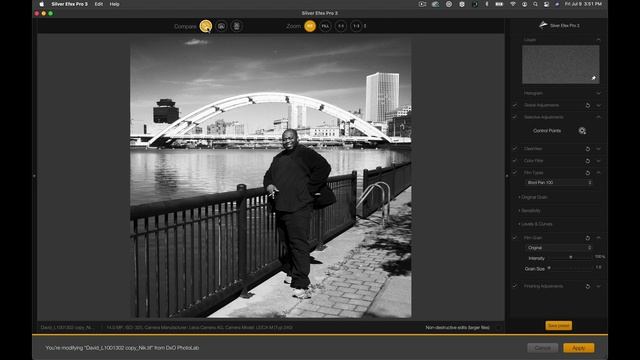Set zoom to 1:1

click(x=341, y=26)
